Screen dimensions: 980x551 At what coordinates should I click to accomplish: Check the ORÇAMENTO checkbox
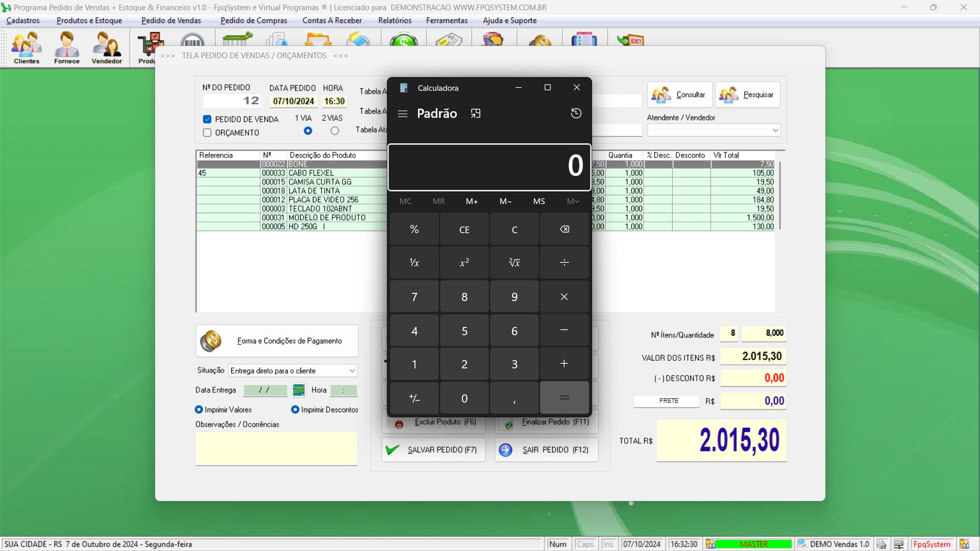207,133
